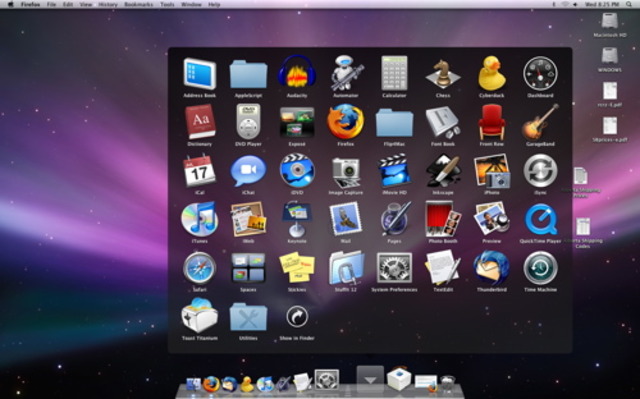640x399 pixels.
Task: Open the Apple menu
Action: pyautogui.click(x=11, y=4)
